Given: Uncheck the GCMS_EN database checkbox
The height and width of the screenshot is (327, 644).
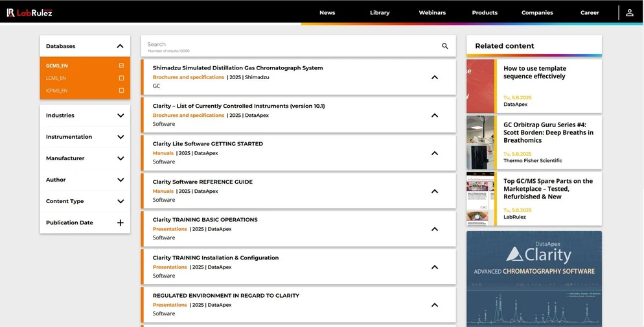Looking at the screenshot, I should click(x=121, y=66).
